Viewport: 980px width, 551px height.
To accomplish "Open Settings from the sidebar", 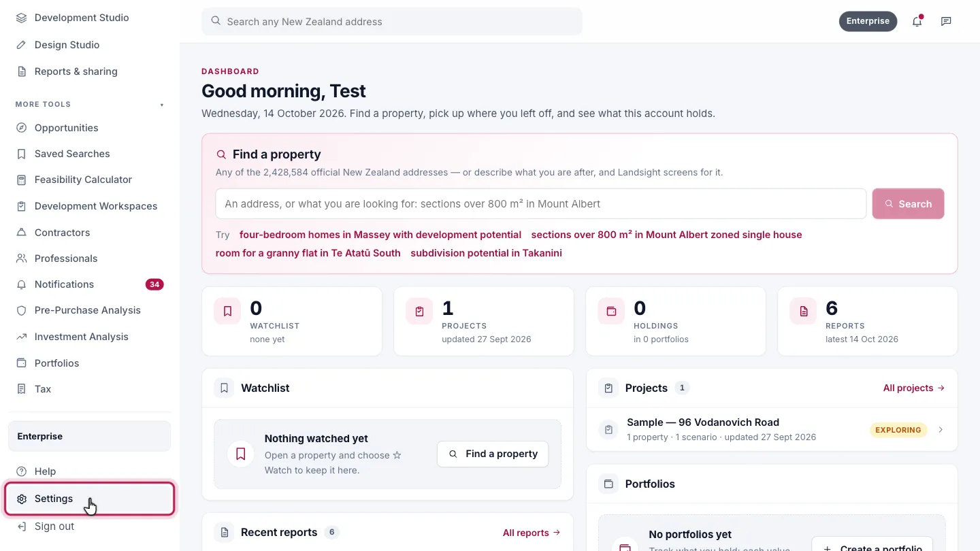I will coord(90,499).
